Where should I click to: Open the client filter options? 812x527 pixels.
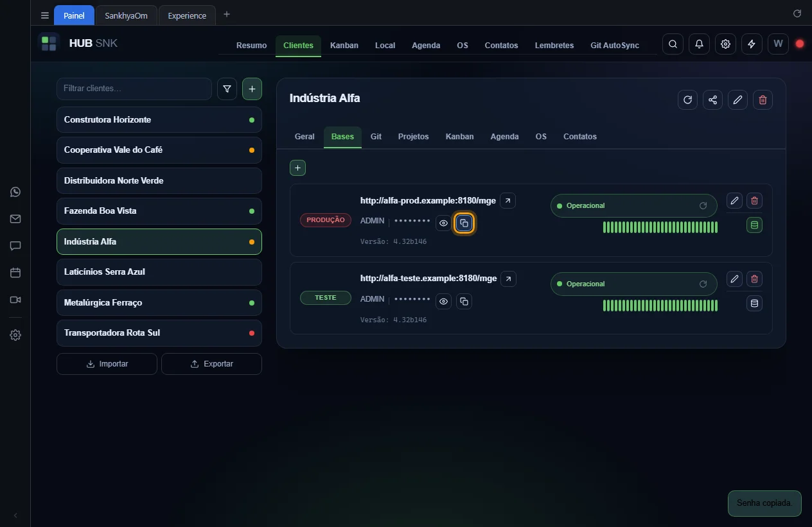click(227, 89)
